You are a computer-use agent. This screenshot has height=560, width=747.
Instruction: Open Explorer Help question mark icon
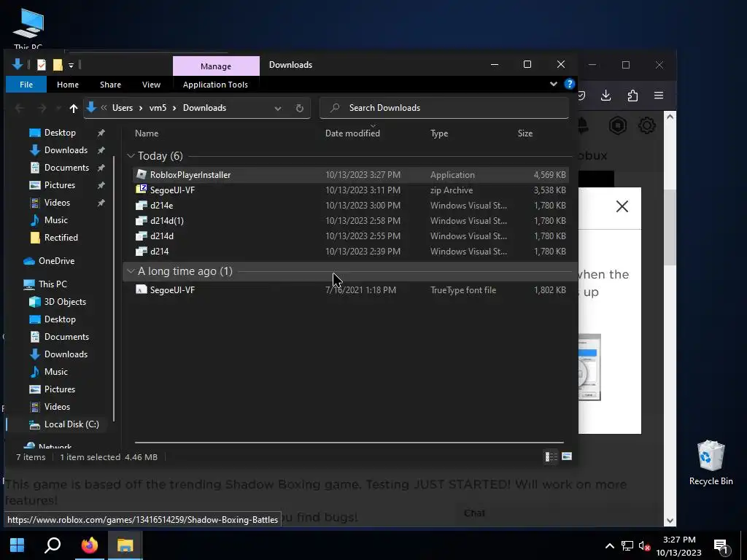click(569, 84)
